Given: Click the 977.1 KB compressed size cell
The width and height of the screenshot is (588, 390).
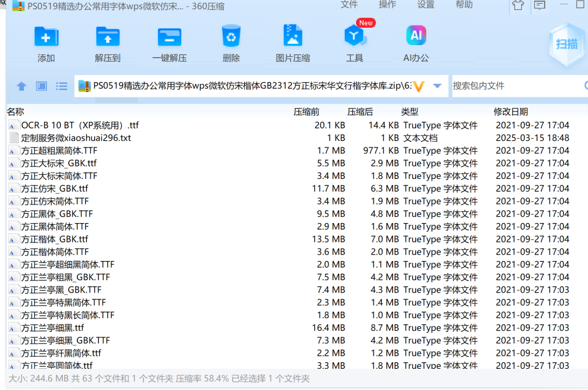Looking at the screenshot, I should click(x=381, y=151).
